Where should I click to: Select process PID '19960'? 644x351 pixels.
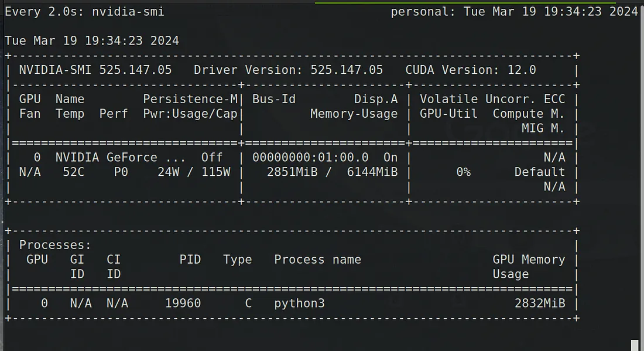pos(183,304)
